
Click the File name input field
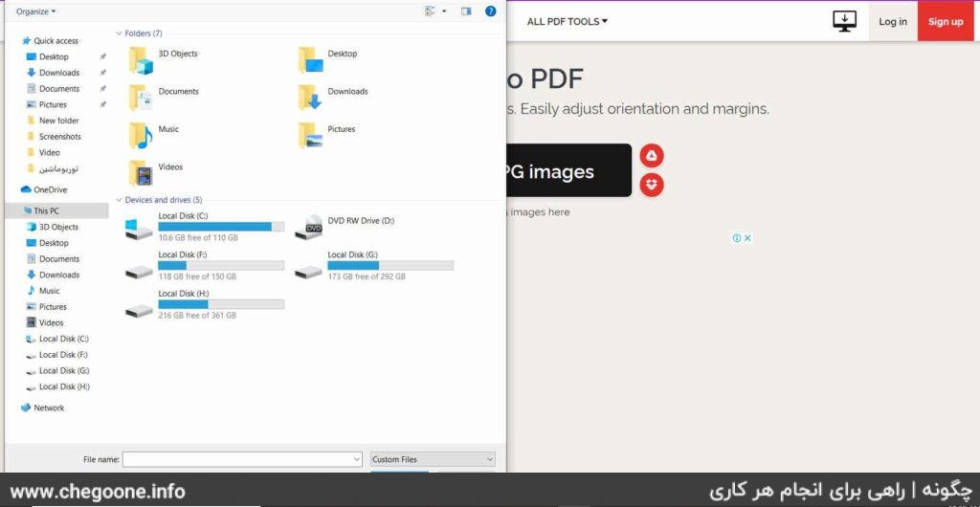point(242,459)
